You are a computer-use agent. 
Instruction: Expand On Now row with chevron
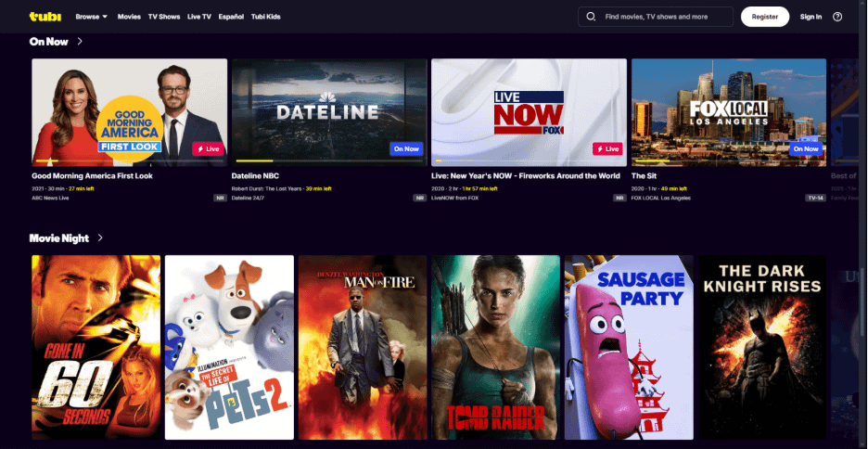click(80, 41)
